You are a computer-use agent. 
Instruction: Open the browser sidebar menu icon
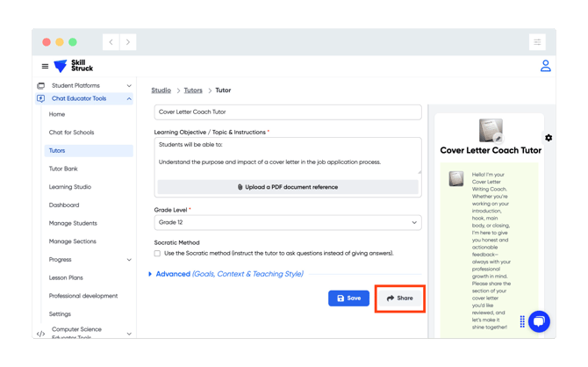pos(537,42)
